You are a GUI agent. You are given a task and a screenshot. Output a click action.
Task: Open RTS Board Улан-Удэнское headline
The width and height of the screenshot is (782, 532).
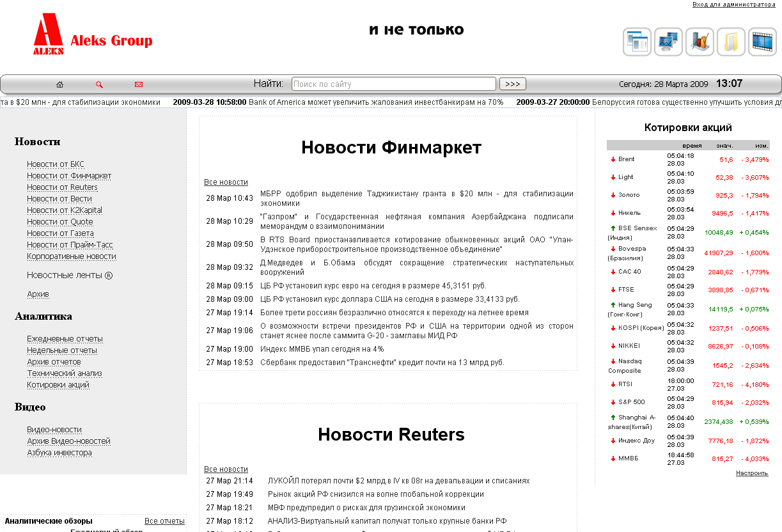tap(417, 244)
